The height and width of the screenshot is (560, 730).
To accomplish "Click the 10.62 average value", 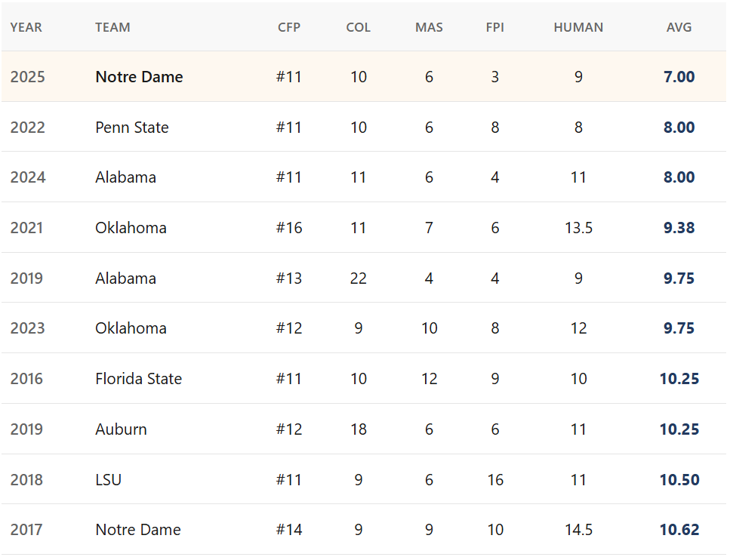I will tap(679, 530).
